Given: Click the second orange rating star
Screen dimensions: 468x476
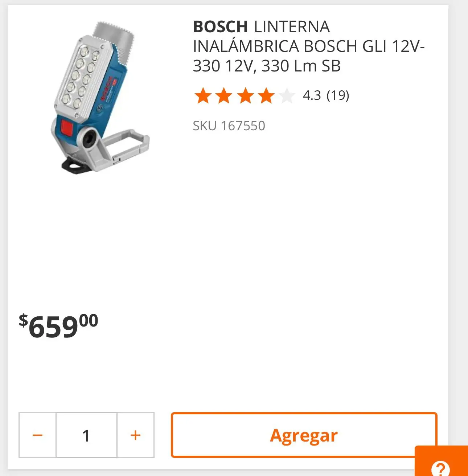Looking at the screenshot, I should [x=224, y=96].
